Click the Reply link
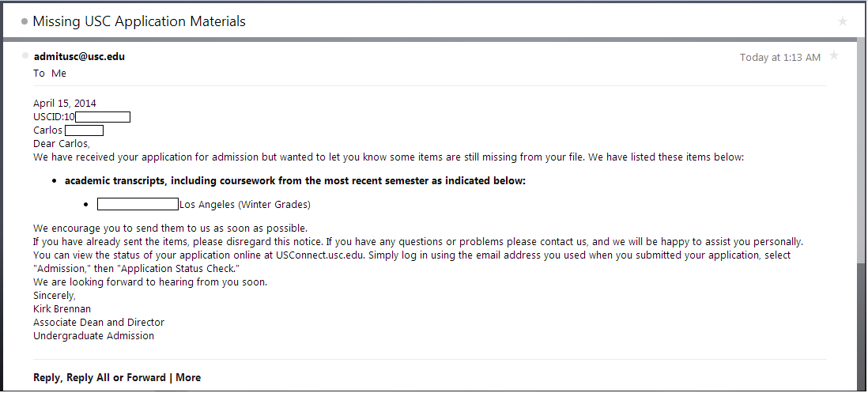 coord(46,377)
